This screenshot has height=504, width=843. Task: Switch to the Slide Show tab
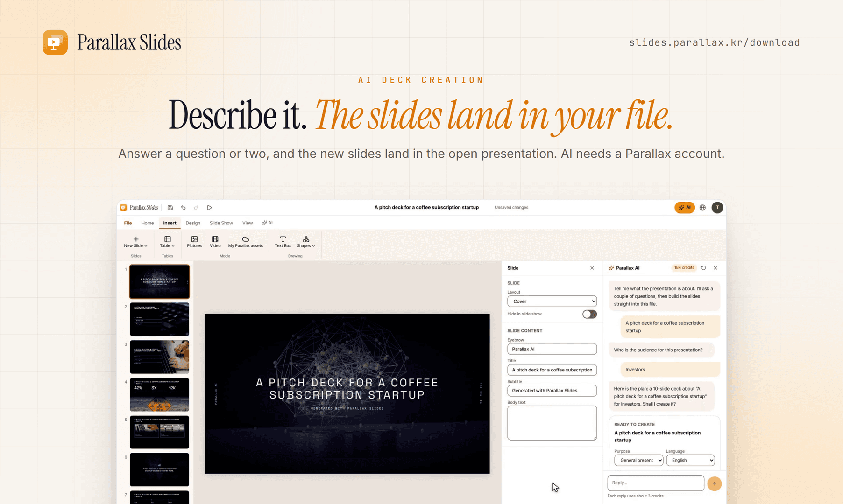pyautogui.click(x=221, y=223)
